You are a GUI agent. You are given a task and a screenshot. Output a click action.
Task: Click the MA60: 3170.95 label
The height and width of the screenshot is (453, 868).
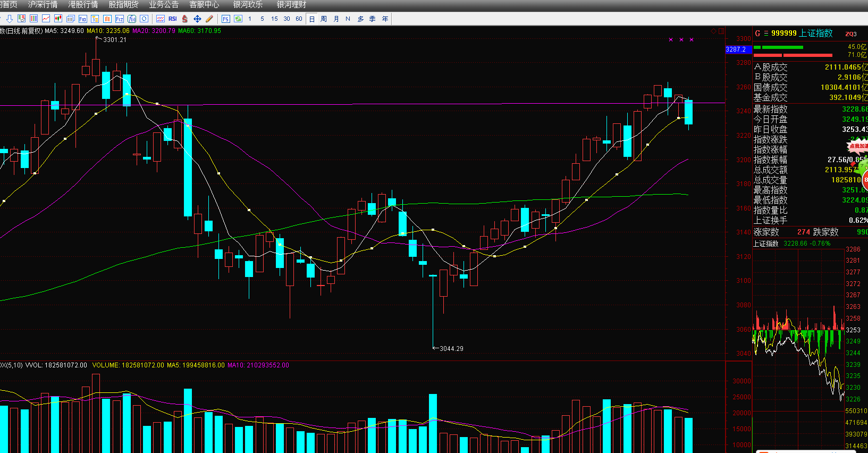200,31
